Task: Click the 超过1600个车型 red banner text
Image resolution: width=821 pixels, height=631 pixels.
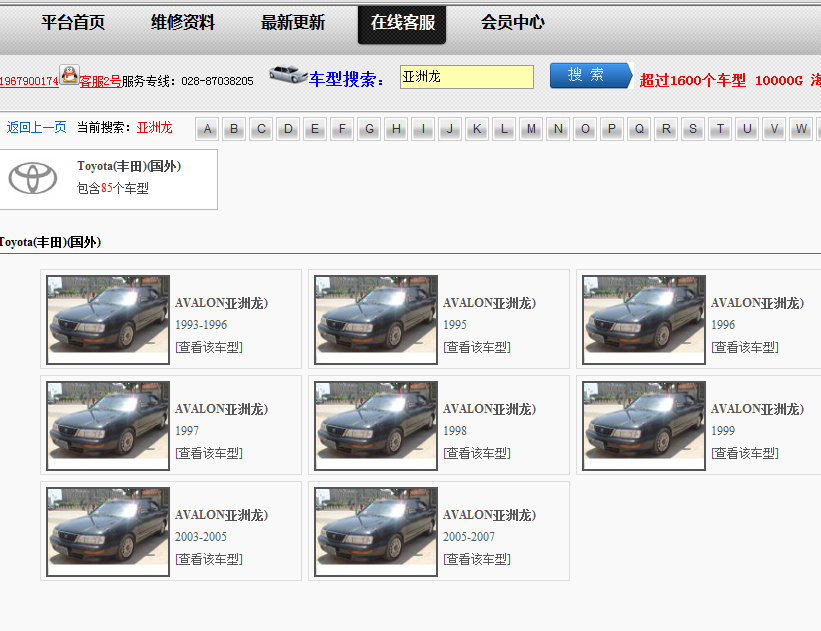Action: (692, 80)
